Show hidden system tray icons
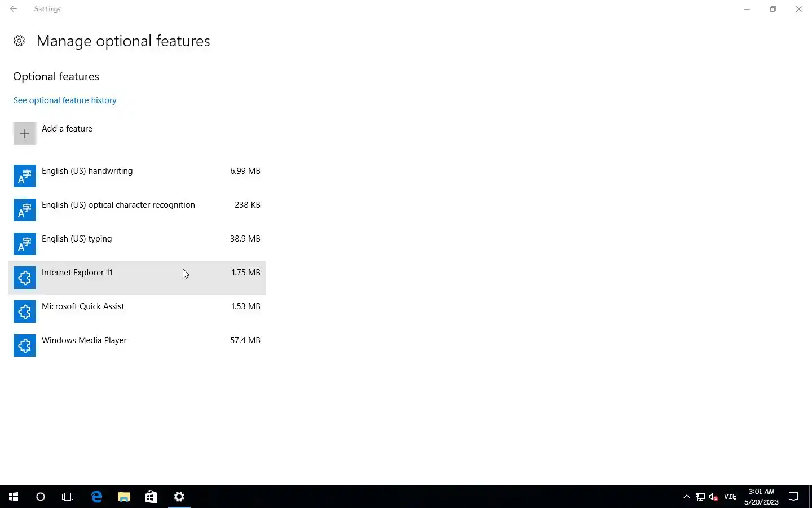The image size is (812, 508). tap(686, 497)
